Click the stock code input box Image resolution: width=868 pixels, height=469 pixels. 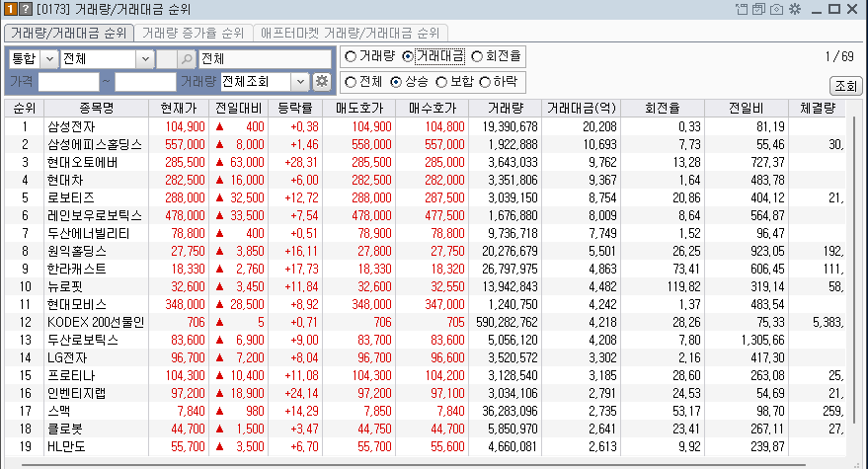point(167,58)
